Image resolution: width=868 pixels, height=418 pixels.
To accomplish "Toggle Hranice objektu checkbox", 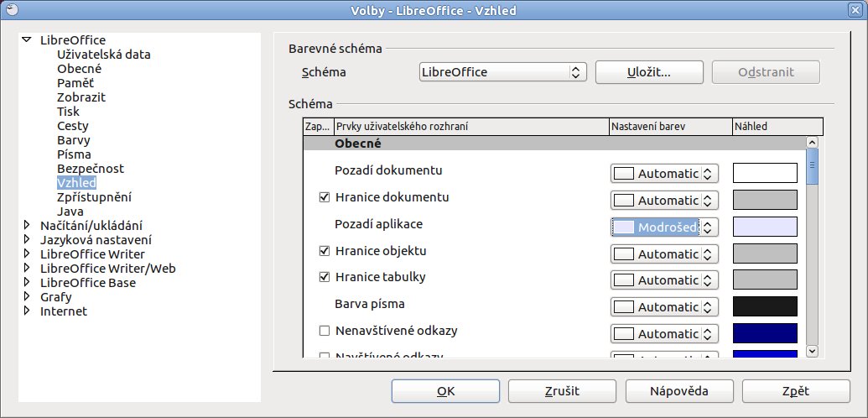I will (325, 251).
